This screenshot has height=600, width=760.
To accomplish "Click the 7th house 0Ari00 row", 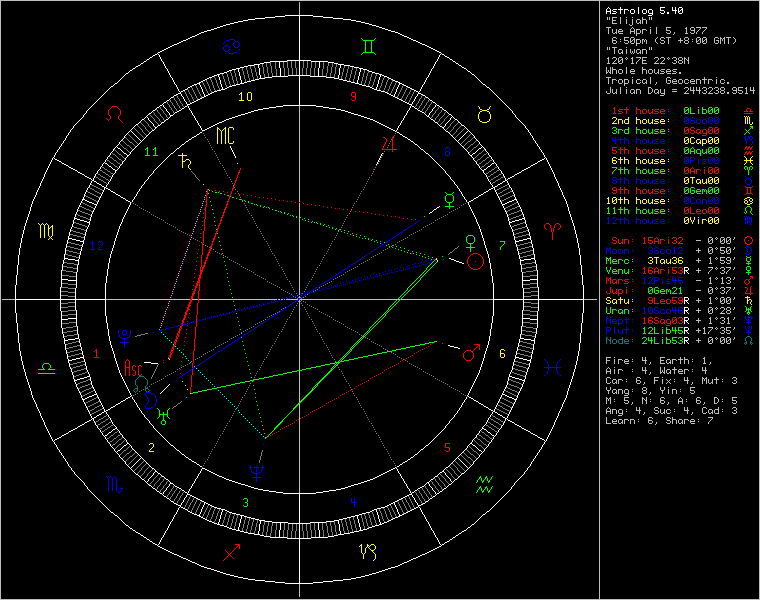I will pos(681,171).
